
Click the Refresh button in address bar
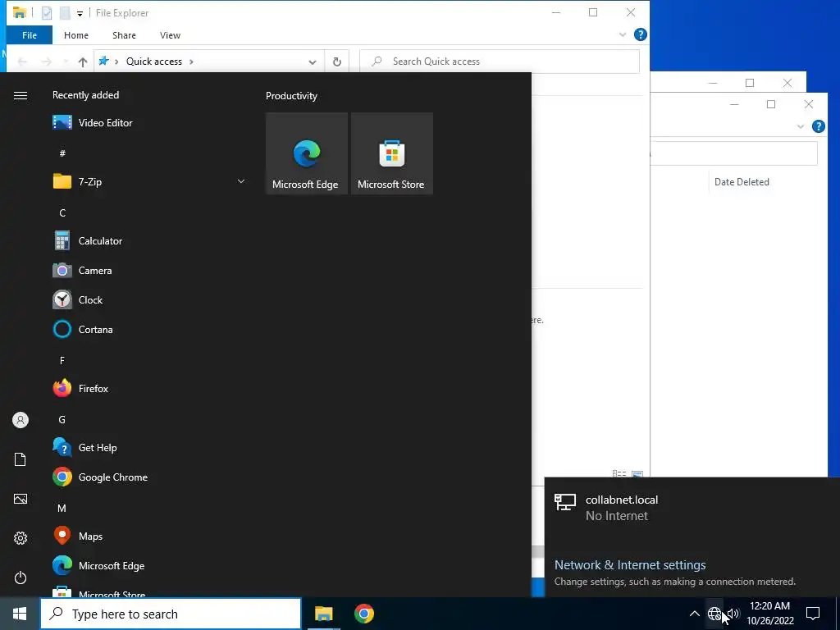coord(337,62)
